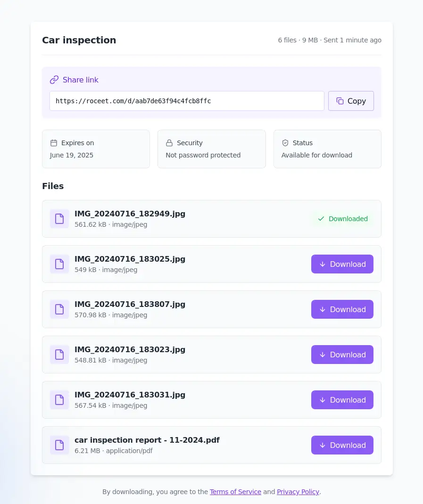Open the Terms of Service link
This screenshot has height=504, width=423.
pos(235,492)
